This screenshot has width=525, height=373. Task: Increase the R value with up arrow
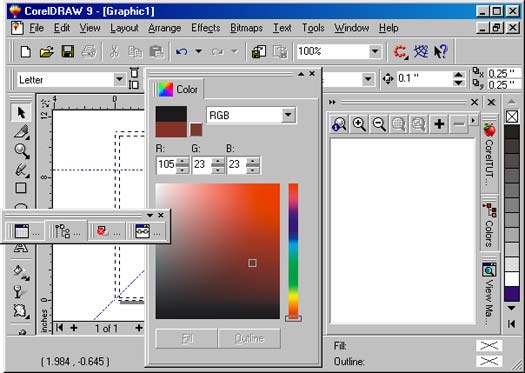tap(182, 161)
